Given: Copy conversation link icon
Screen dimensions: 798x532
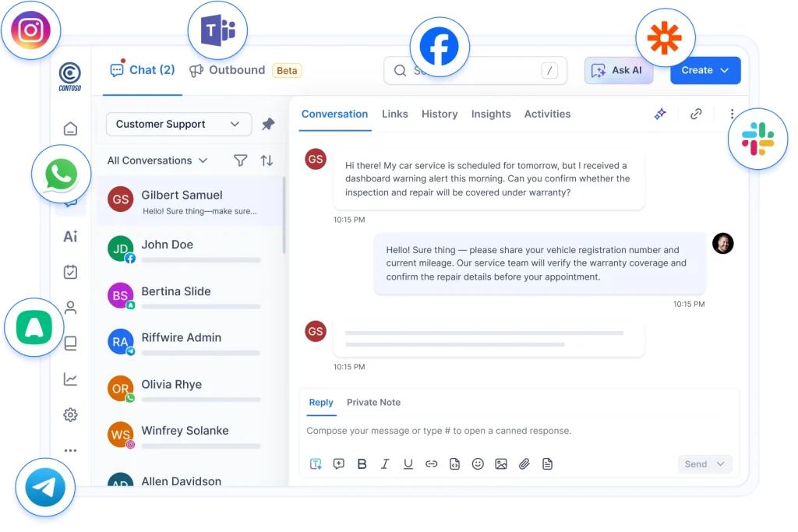Looking at the screenshot, I should click(696, 114).
